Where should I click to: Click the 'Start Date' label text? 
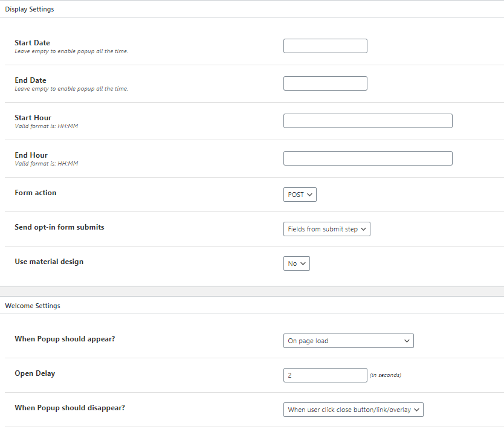(x=33, y=43)
